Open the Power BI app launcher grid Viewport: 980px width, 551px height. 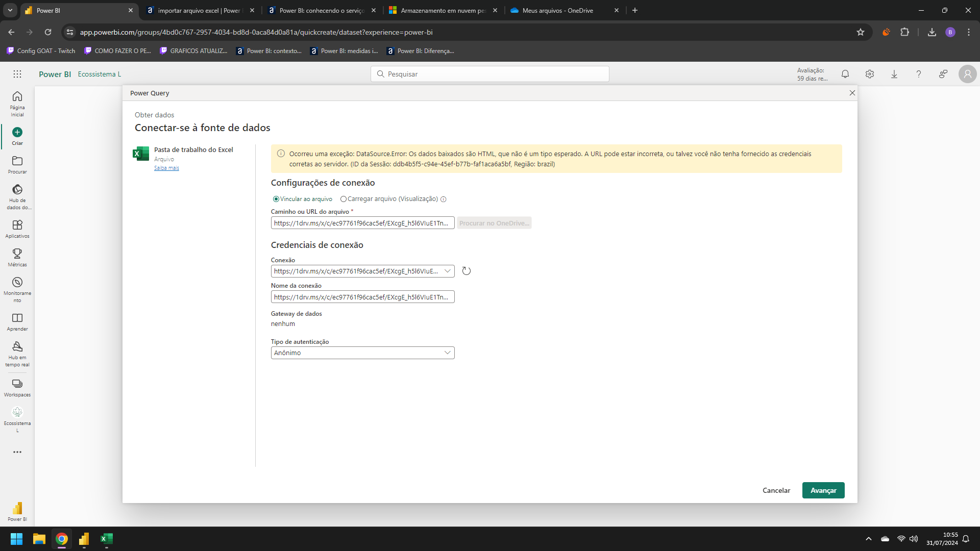click(17, 74)
